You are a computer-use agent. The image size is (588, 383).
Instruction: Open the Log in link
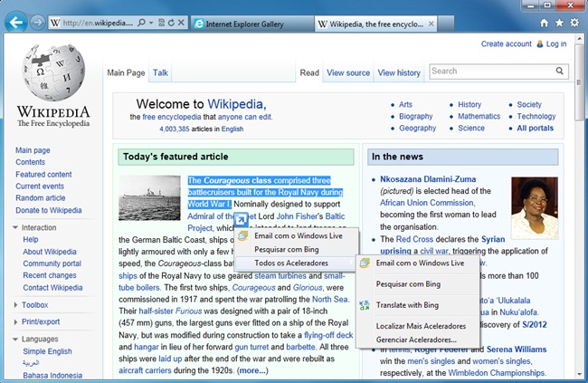pos(556,44)
